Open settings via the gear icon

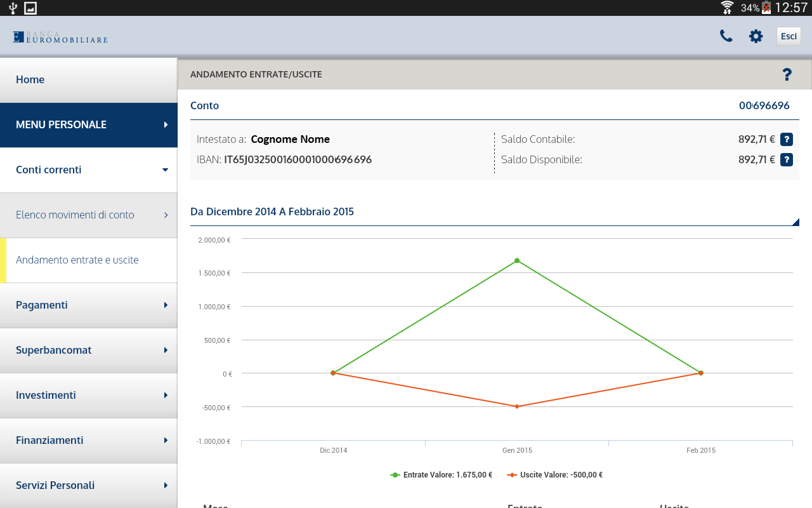tap(756, 36)
